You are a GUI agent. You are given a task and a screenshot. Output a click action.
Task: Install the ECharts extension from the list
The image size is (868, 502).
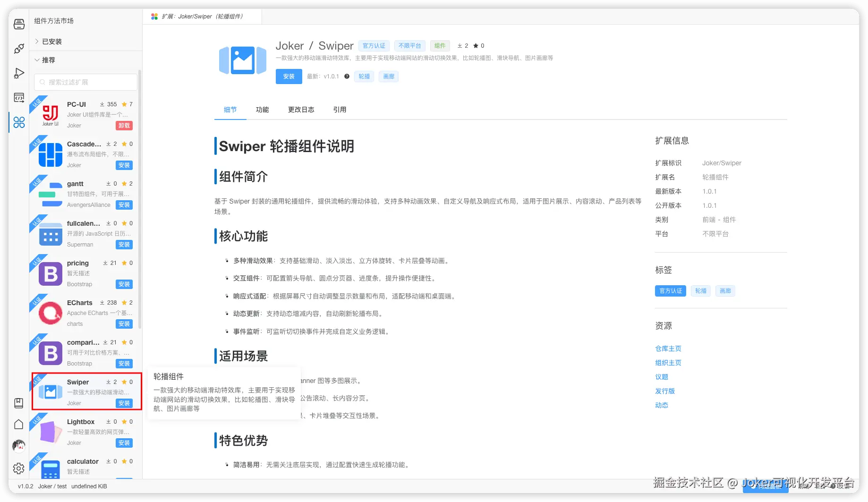point(124,324)
